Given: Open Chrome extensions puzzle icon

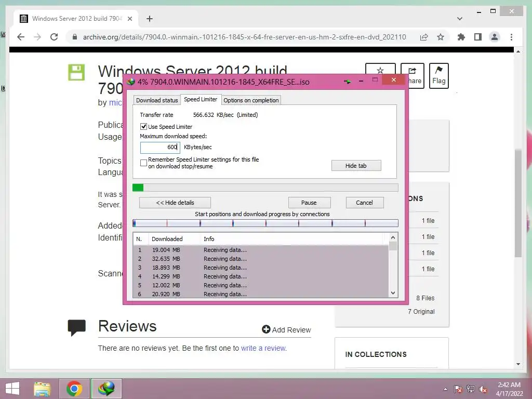Looking at the screenshot, I should point(461,37).
